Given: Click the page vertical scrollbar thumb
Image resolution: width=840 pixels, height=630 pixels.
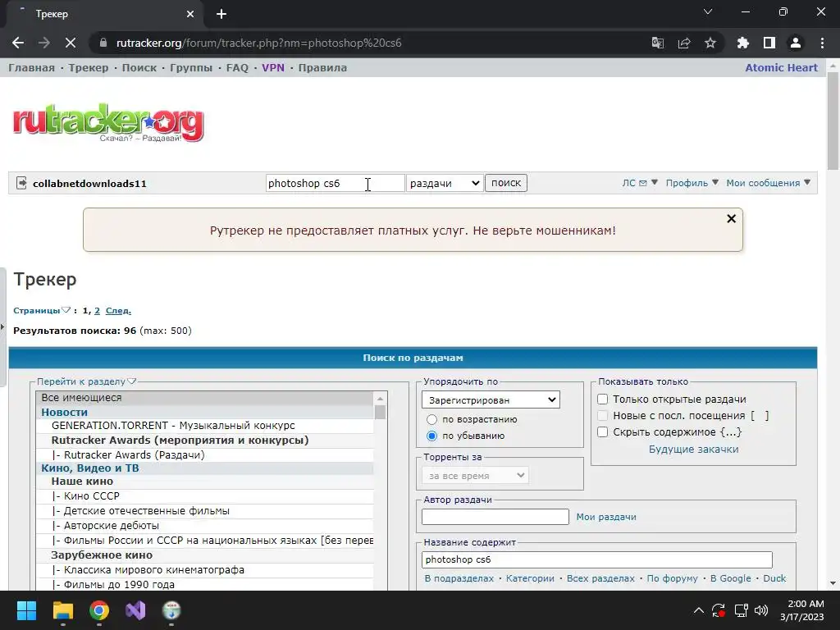Looking at the screenshot, I should [833, 121].
